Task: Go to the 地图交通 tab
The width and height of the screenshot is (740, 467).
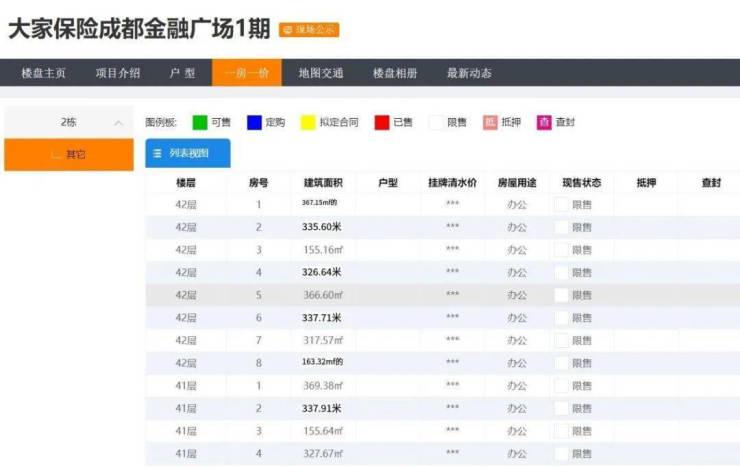Action: tap(321, 73)
